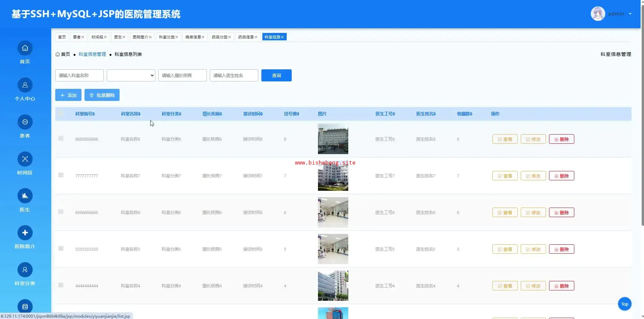
Task: Click the admin avatar picture
Action: coord(598,14)
